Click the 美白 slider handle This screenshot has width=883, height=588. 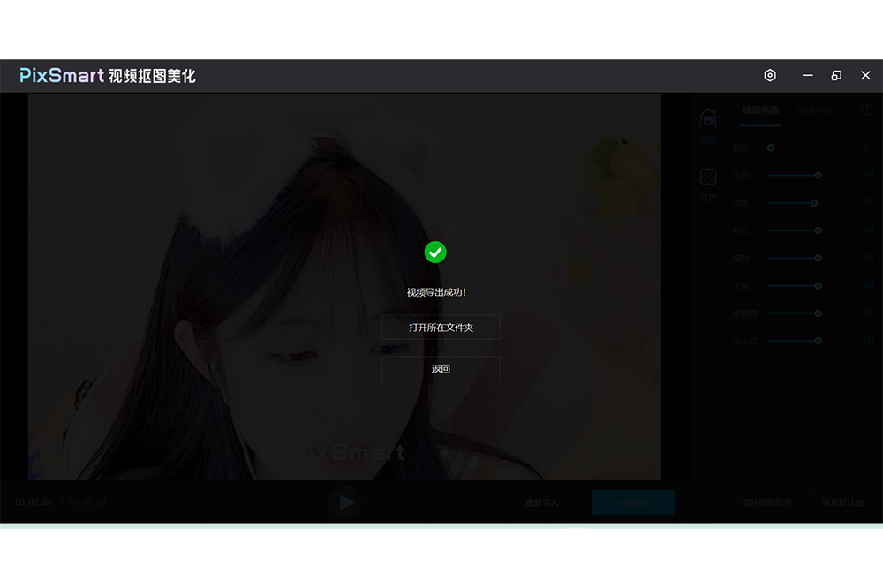[x=819, y=176]
